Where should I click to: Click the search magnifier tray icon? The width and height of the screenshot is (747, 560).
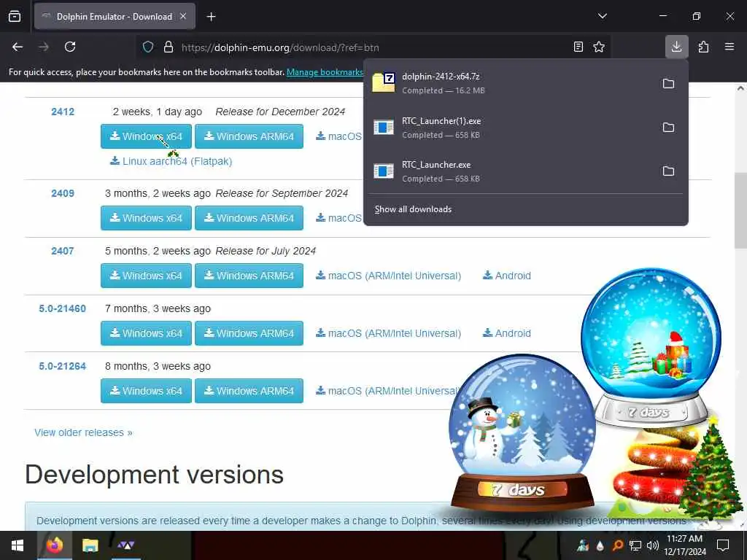(x=617, y=545)
